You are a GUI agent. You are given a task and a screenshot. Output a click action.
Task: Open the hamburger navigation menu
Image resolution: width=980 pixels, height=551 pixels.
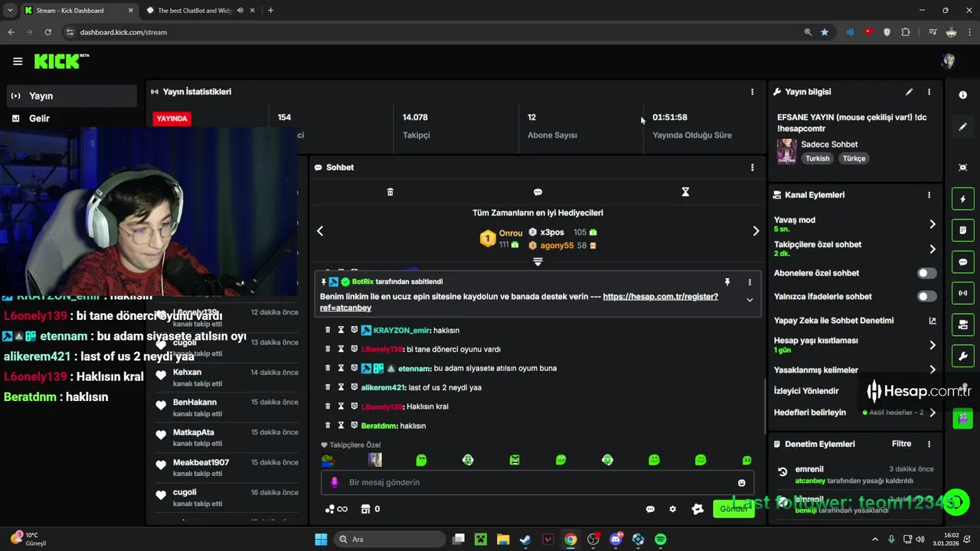(18, 61)
